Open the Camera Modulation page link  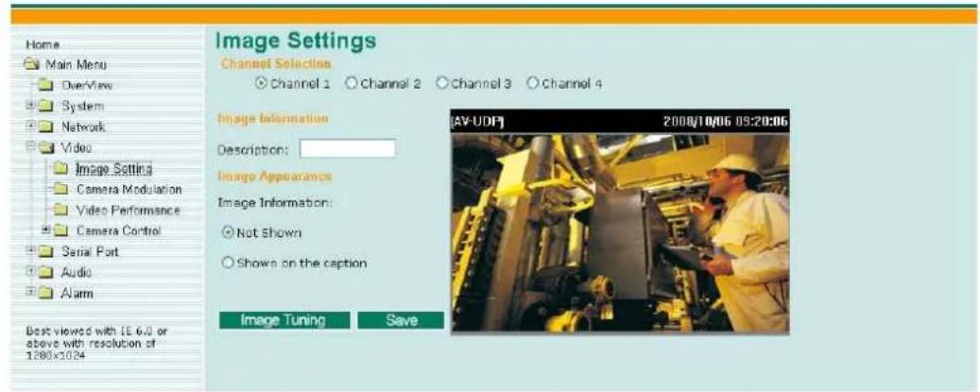(x=129, y=189)
